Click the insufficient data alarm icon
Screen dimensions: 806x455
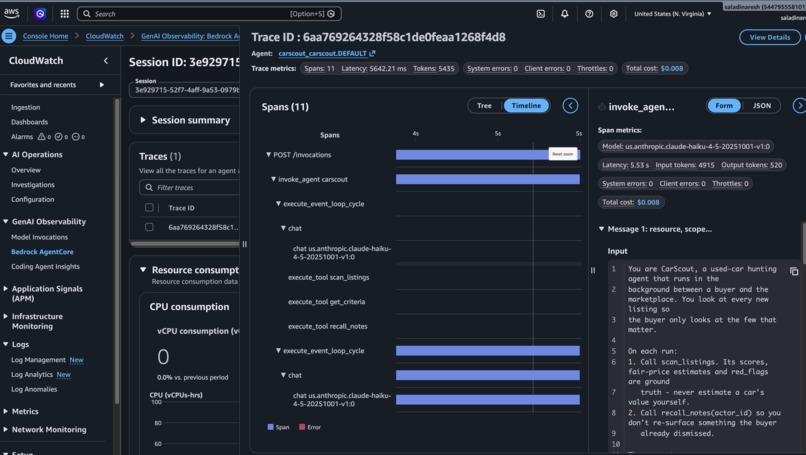(76, 137)
